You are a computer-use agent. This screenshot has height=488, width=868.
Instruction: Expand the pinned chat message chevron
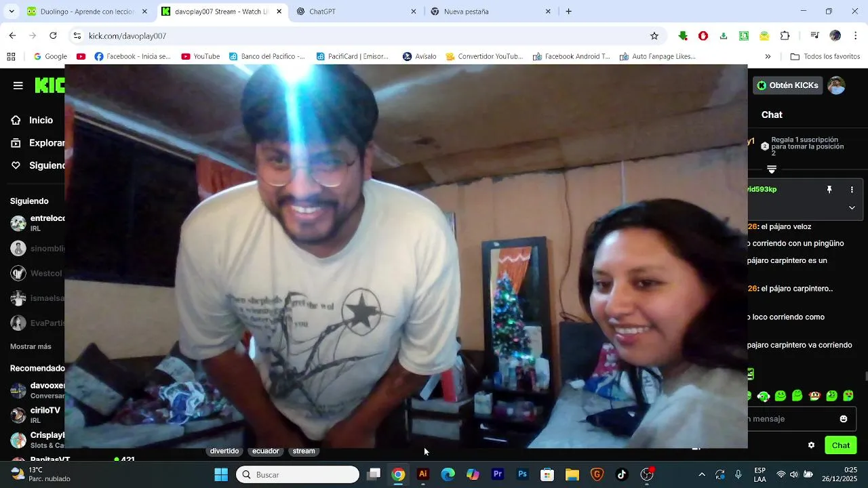point(852,208)
